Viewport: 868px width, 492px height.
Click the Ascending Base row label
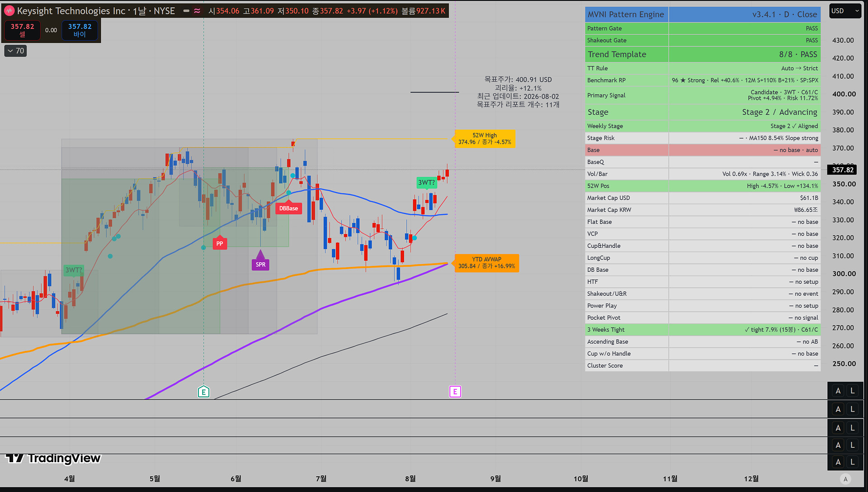point(608,342)
